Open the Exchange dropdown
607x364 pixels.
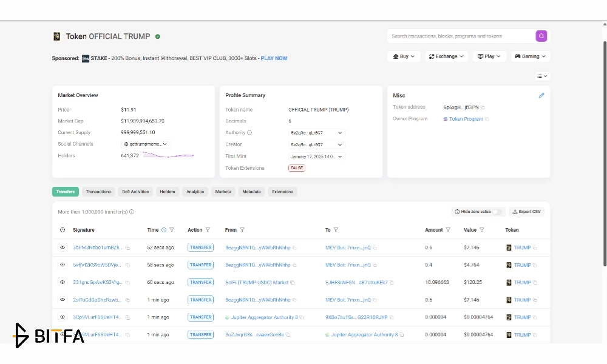click(x=446, y=56)
